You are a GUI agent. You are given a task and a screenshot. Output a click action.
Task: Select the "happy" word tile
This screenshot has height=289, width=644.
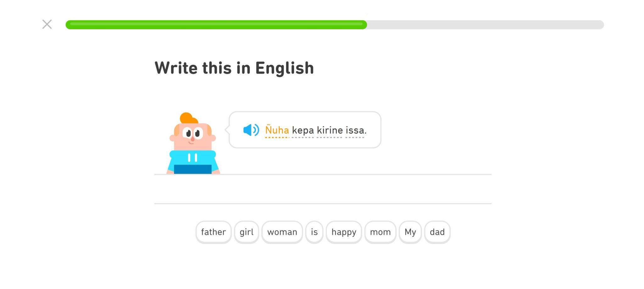click(x=344, y=232)
